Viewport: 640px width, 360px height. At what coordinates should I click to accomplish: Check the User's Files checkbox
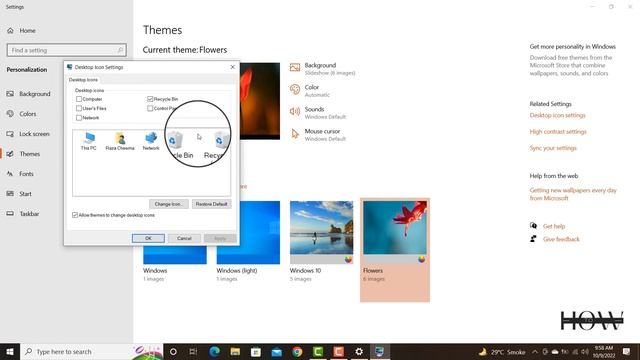[79, 109]
